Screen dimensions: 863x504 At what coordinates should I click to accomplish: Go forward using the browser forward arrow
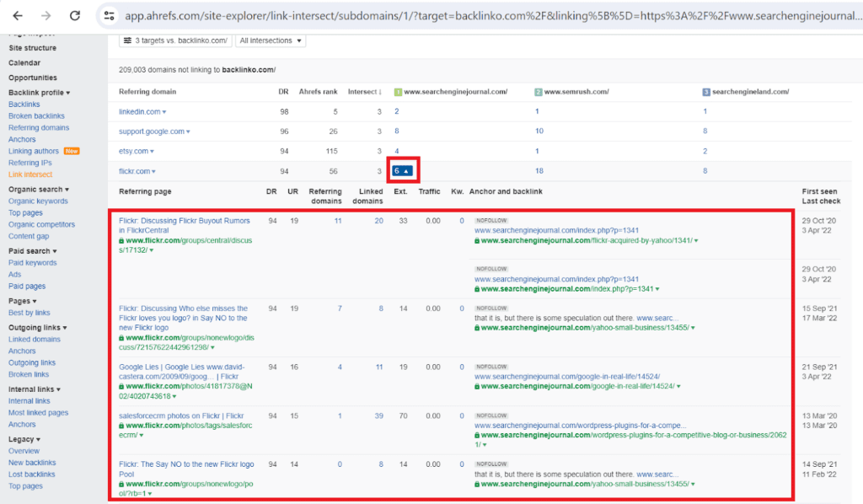pos(46,15)
